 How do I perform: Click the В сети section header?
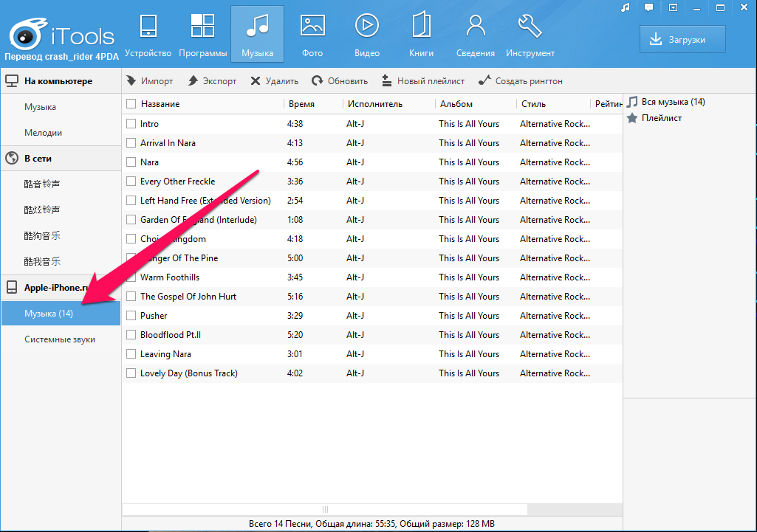coord(61,158)
